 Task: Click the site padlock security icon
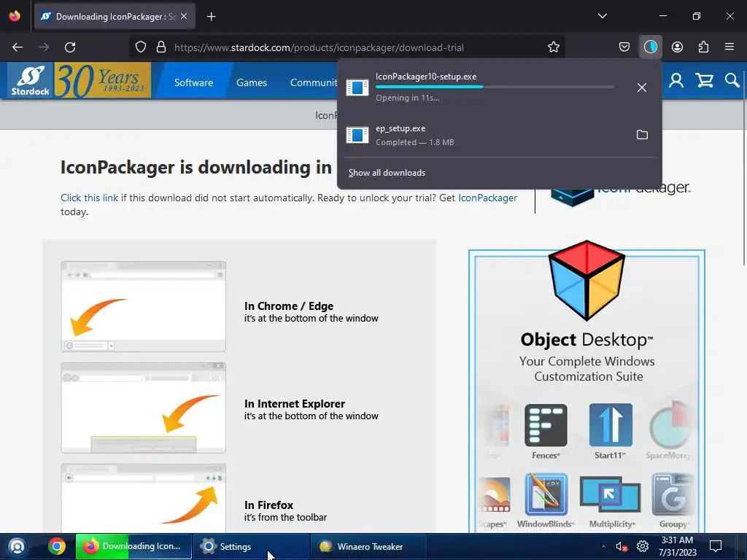[161, 47]
